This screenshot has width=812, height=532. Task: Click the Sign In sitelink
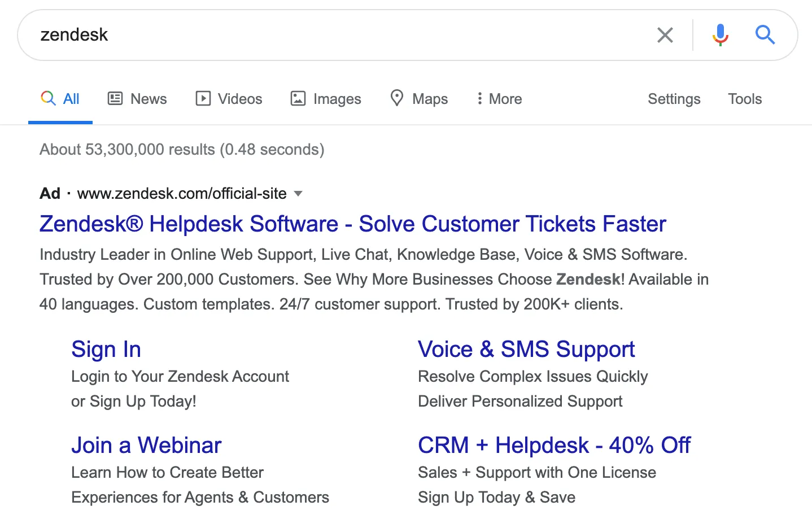[x=106, y=349]
